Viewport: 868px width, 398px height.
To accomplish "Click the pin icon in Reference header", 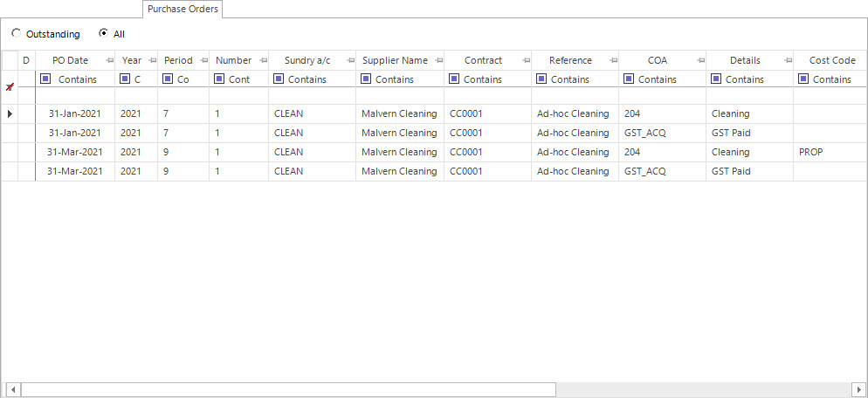I will tap(612, 61).
